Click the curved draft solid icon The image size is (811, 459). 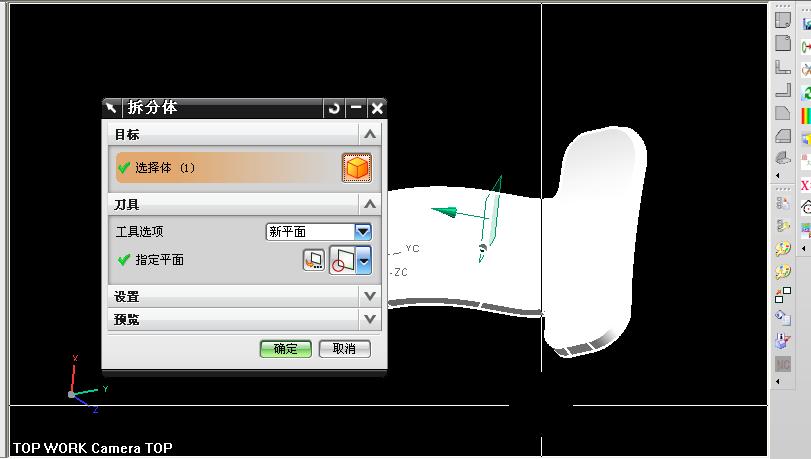tap(783, 158)
